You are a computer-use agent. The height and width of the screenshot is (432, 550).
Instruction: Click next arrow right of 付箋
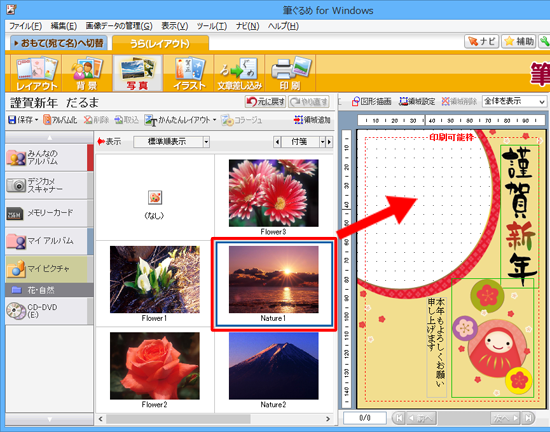coord(329,142)
